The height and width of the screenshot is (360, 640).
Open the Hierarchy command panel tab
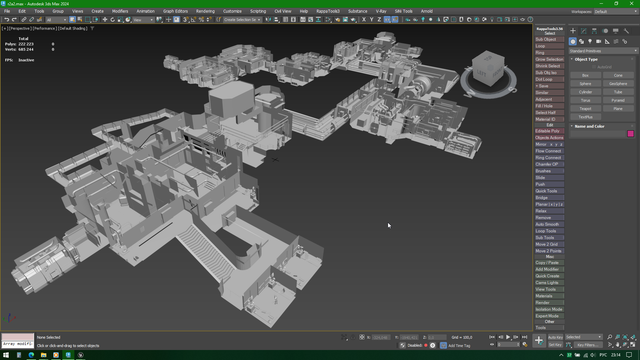coord(594,31)
